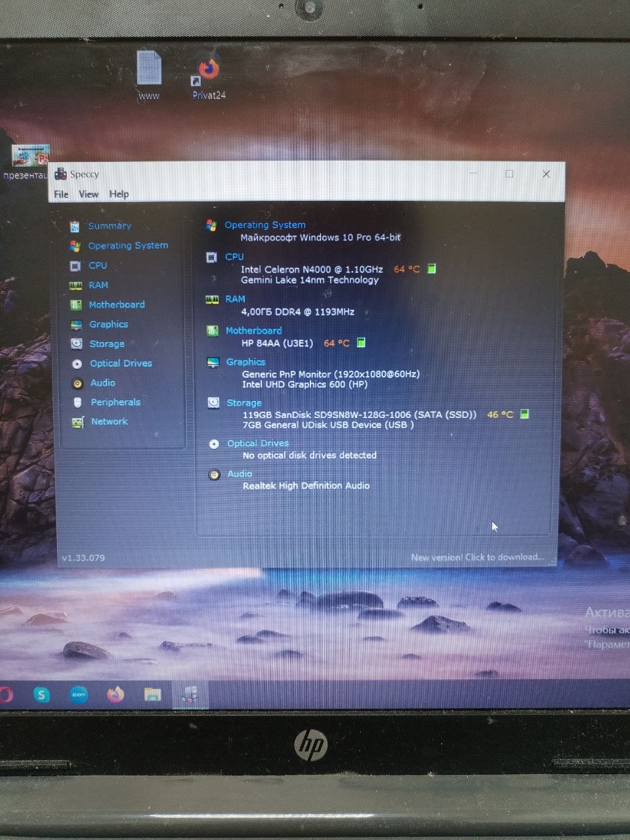630x840 pixels.
Task: Click the Audio heading link in summary
Action: pyautogui.click(x=240, y=474)
